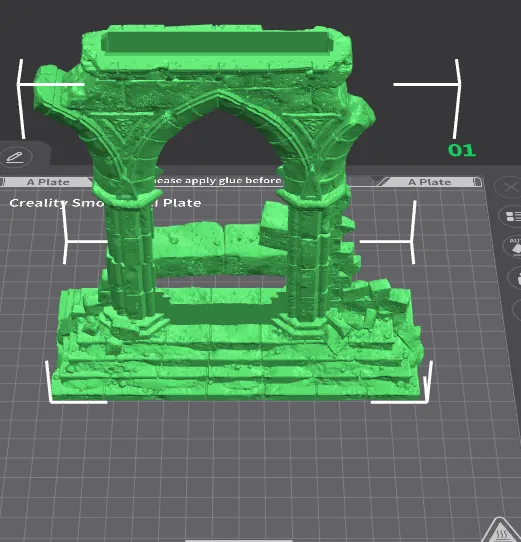
Task: Click the 'apply glue before' notice text
Action: click(218, 180)
